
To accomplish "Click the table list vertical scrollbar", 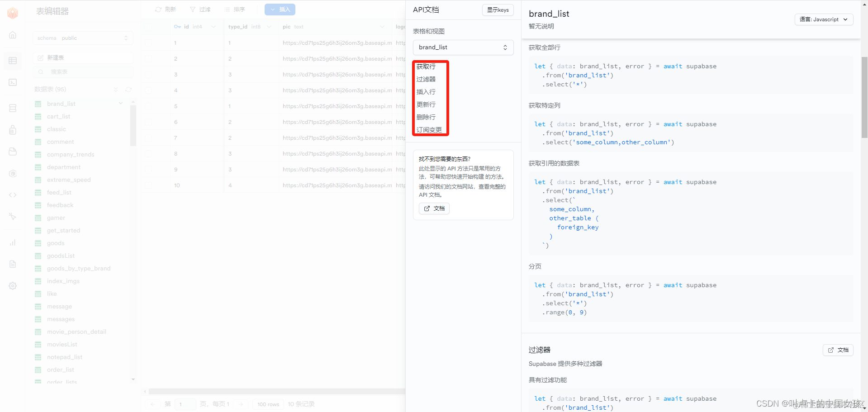I will pyautogui.click(x=133, y=126).
